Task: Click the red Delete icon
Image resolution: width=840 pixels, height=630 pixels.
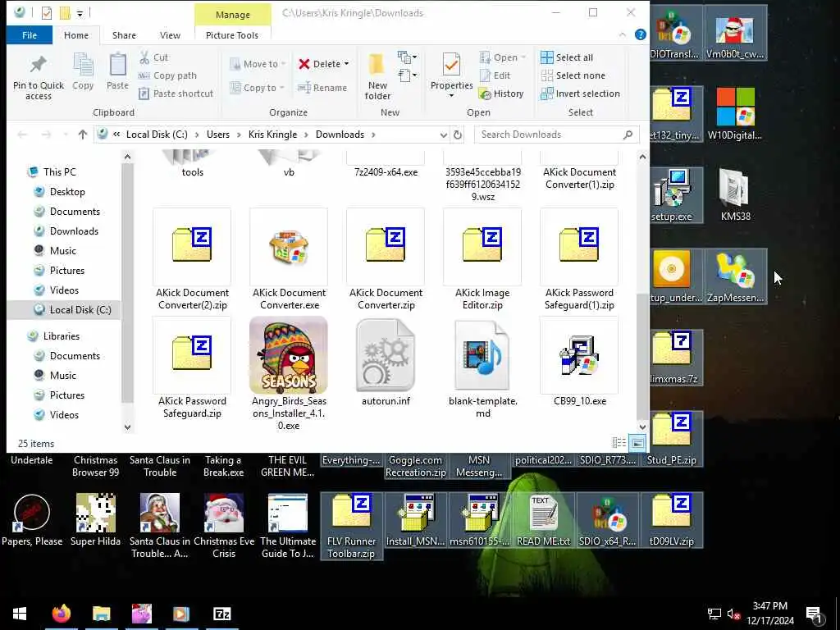Action: pos(304,64)
